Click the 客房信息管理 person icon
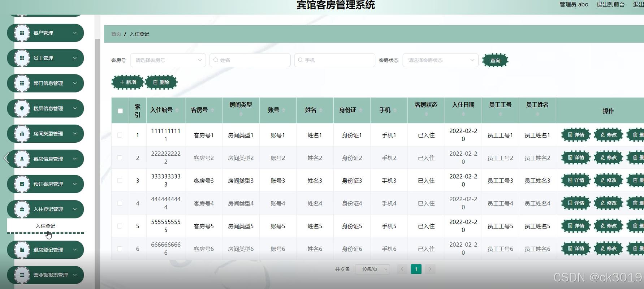The width and height of the screenshot is (644, 289). [x=22, y=159]
